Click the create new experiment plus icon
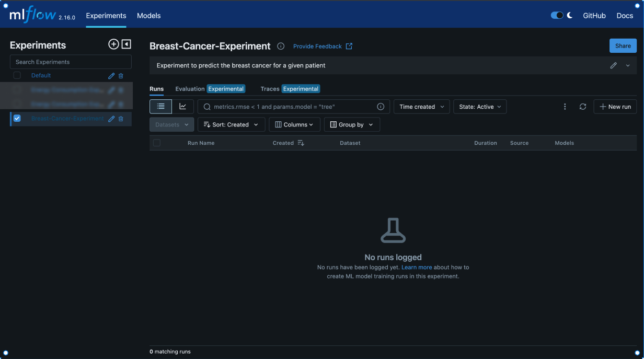The height and width of the screenshot is (359, 644). click(x=113, y=44)
